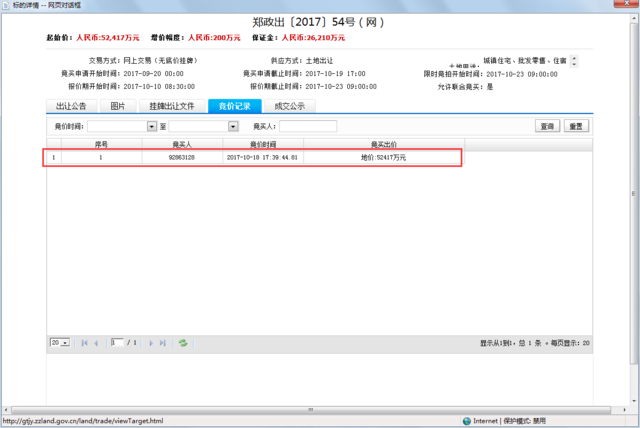This screenshot has height=428, width=640.
Task: Click the 保护模式: 禁用 status text
Action: coord(524,421)
